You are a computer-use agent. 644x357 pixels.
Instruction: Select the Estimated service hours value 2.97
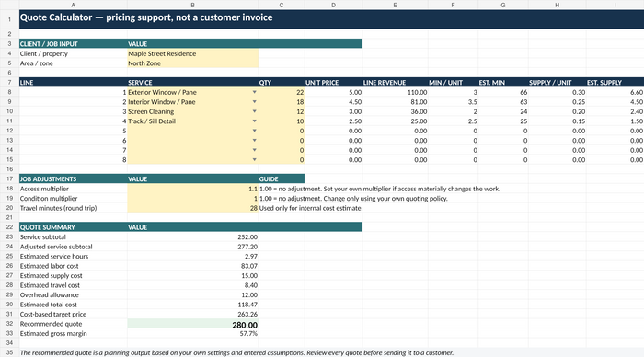tap(192, 257)
